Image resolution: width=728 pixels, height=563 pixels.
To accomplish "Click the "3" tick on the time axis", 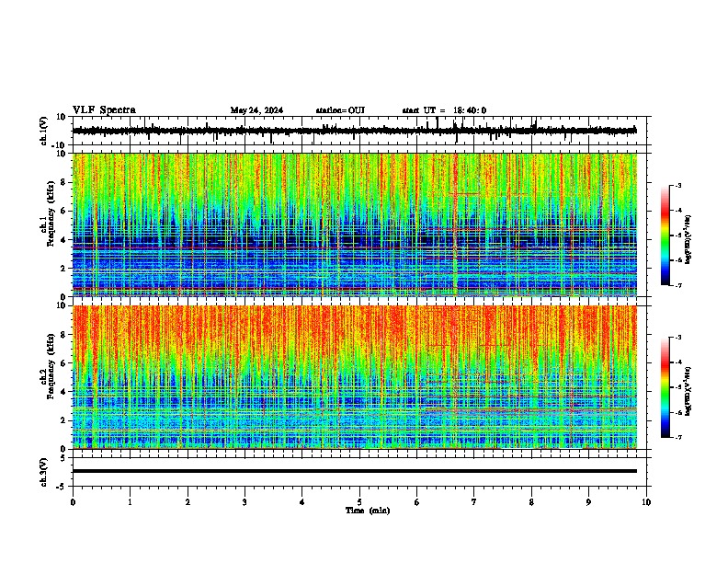I will click(x=245, y=502).
